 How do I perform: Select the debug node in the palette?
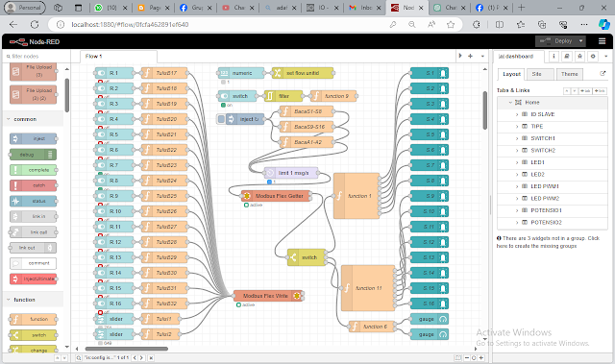pos(34,155)
